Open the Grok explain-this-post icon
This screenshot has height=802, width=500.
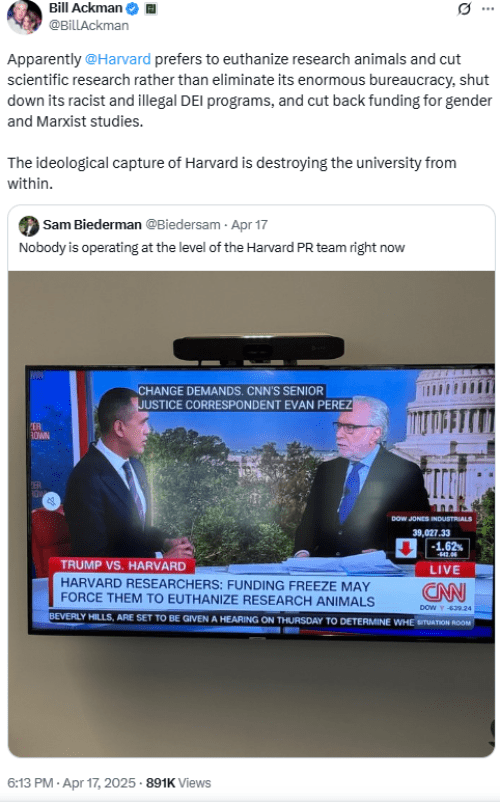[x=464, y=9]
